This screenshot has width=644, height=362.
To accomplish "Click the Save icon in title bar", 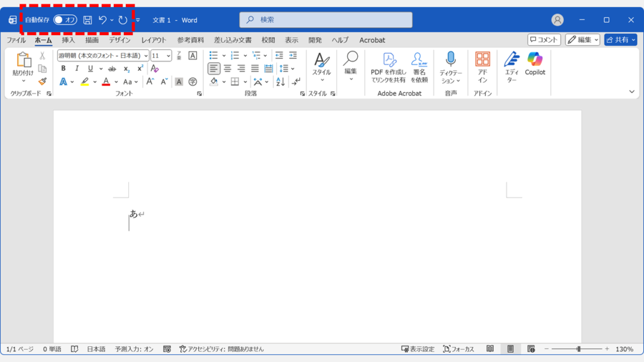I will point(87,20).
